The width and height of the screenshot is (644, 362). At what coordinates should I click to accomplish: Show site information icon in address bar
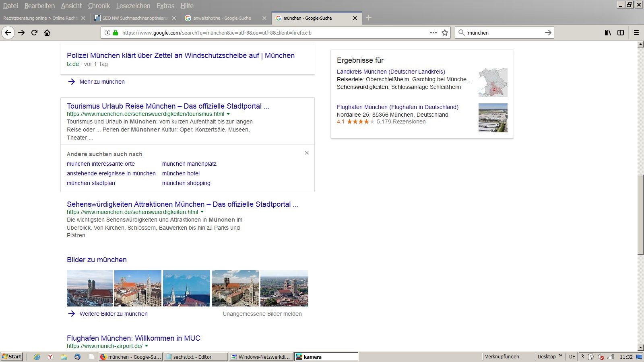point(107,33)
